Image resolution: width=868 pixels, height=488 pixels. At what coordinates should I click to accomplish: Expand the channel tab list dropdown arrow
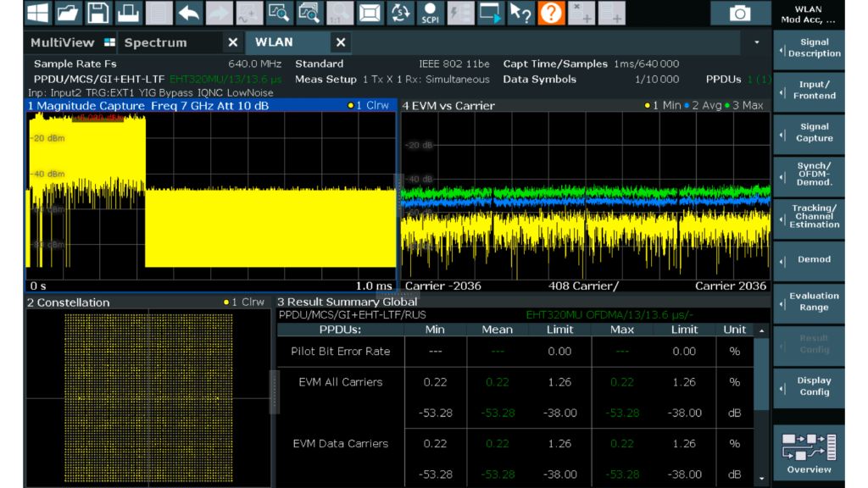(x=757, y=42)
